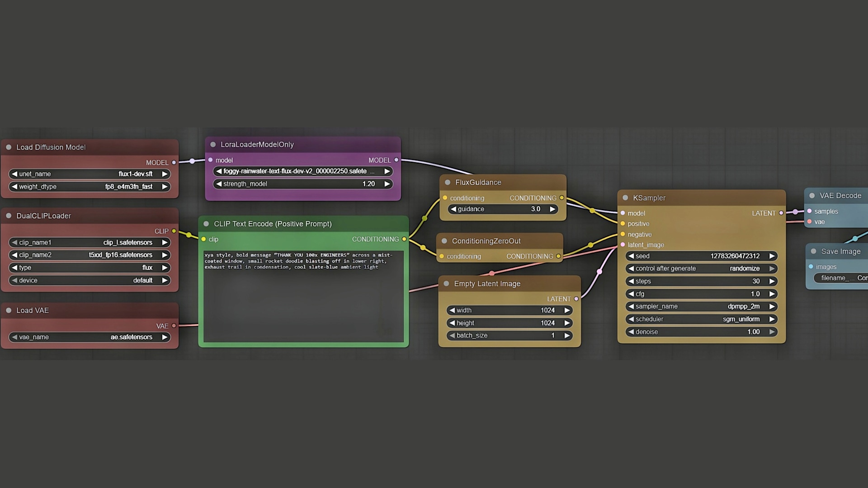This screenshot has width=868, height=488.
Task: Click next arrow on sampler_name dpmpp_2m
Action: (x=772, y=306)
